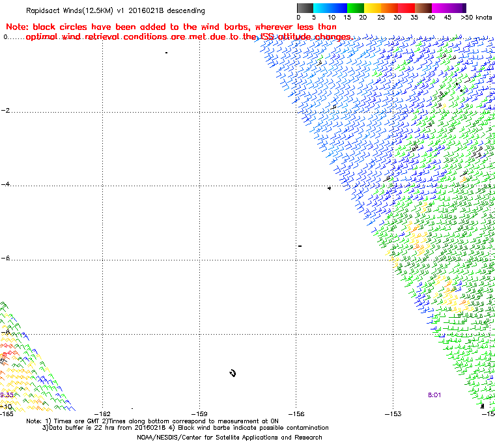Click the '>50 knots' legend label
495x448 pixels.
476,18
